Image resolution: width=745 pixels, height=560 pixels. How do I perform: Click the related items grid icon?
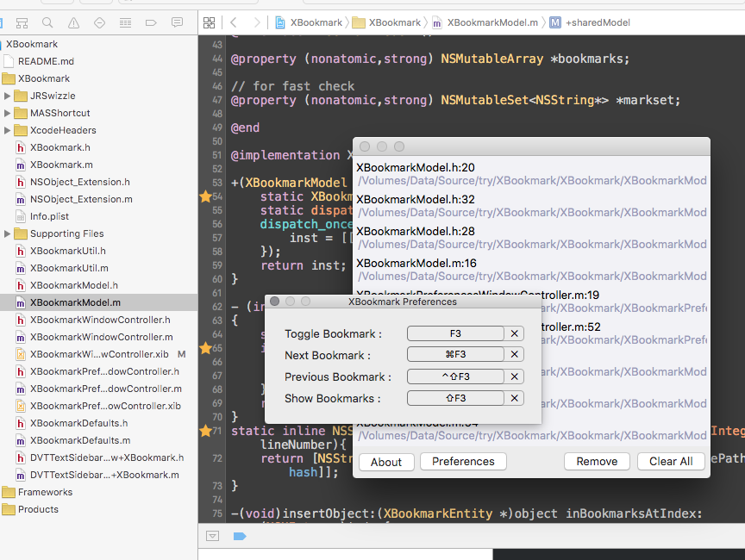pyautogui.click(x=209, y=22)
